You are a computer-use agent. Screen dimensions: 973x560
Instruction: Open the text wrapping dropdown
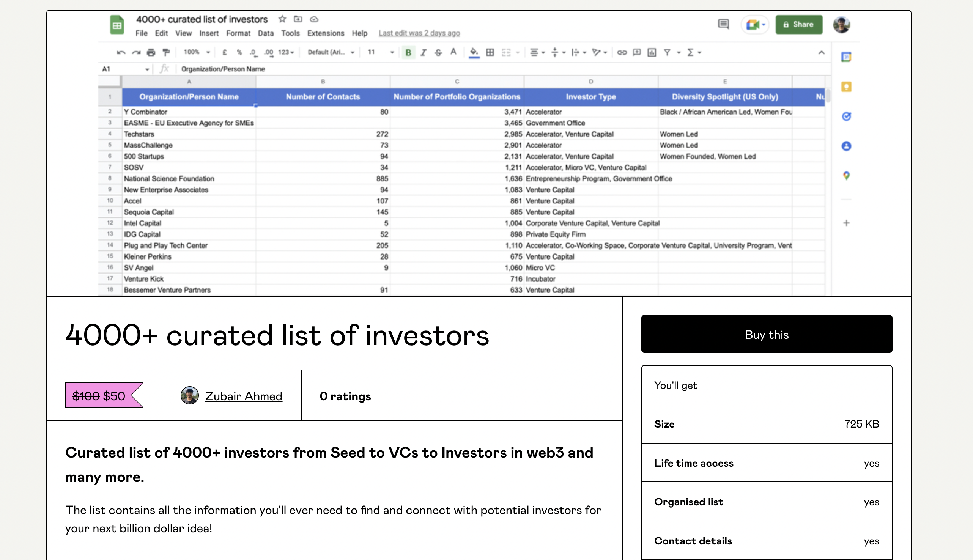578,52
